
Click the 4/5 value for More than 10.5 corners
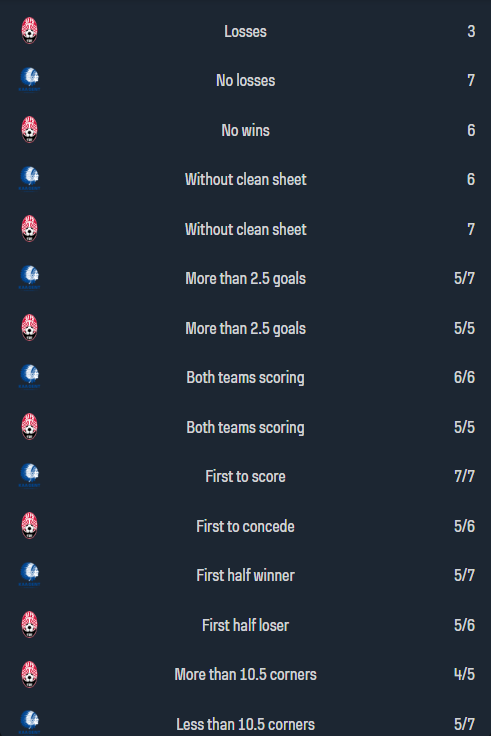(464, 675)
